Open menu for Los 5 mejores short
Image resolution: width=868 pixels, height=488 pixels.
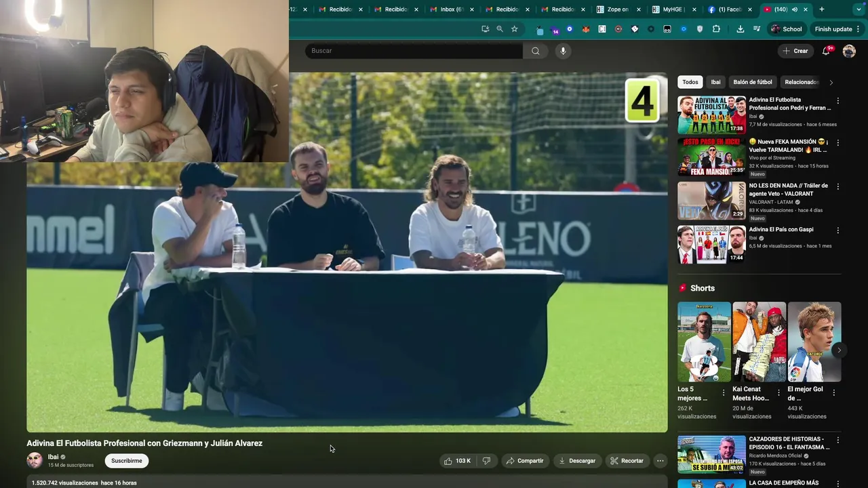(724, 392)
